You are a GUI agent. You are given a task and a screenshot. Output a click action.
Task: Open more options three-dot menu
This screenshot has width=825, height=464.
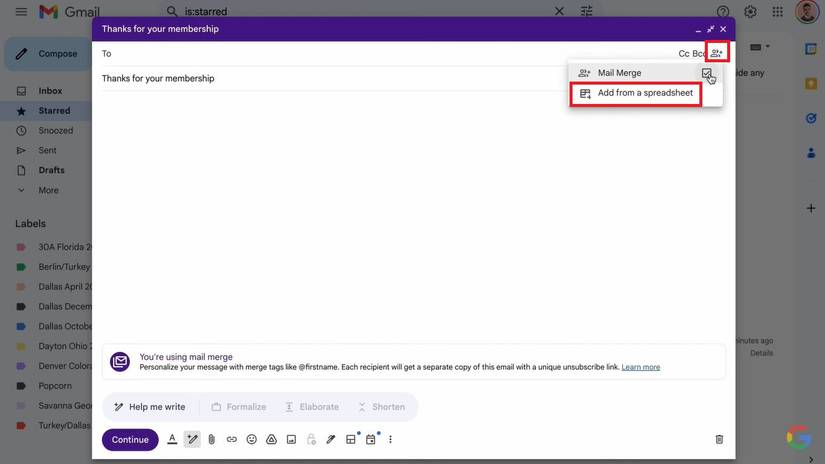click(x=390, y=440)
